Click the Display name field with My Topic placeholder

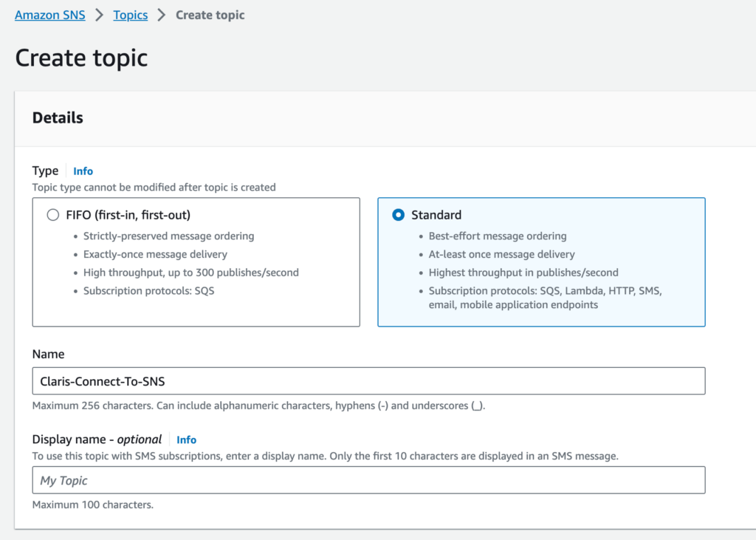(x=368, y=480)
